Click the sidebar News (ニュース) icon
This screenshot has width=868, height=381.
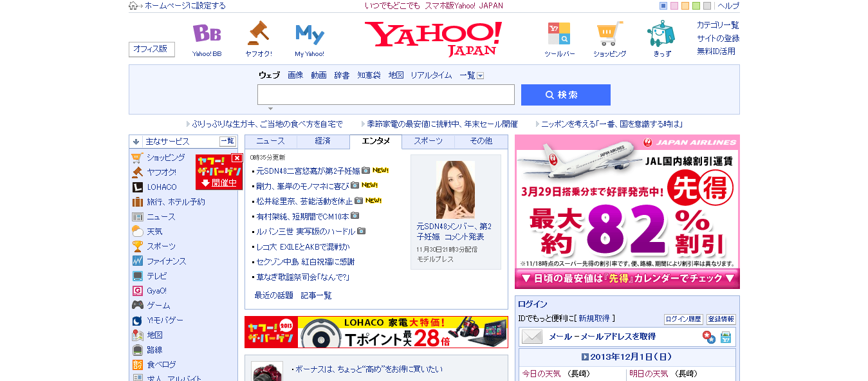(137, 217)
